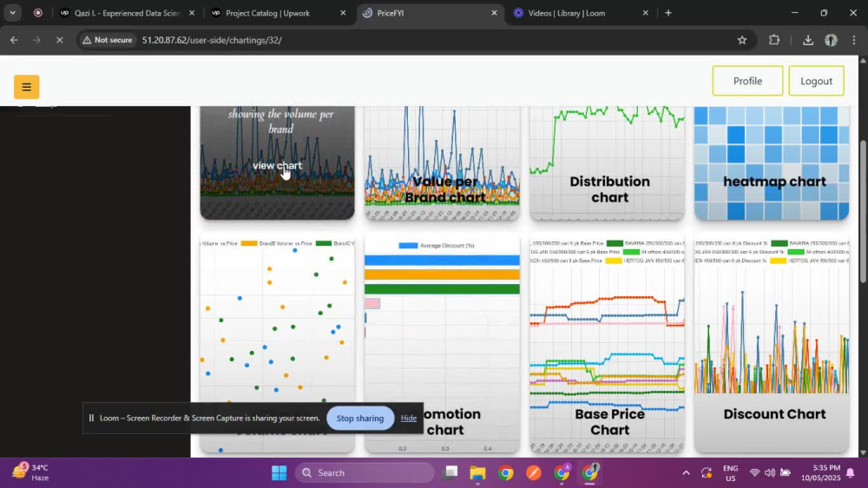Open the battery status icon
The image size is (868, 488).
785,472
